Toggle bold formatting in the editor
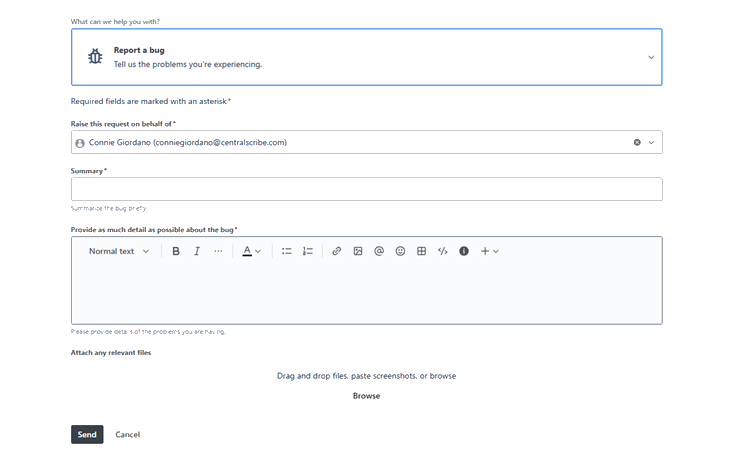This screenshot has height=460, width=740. [x=176, y=251]
